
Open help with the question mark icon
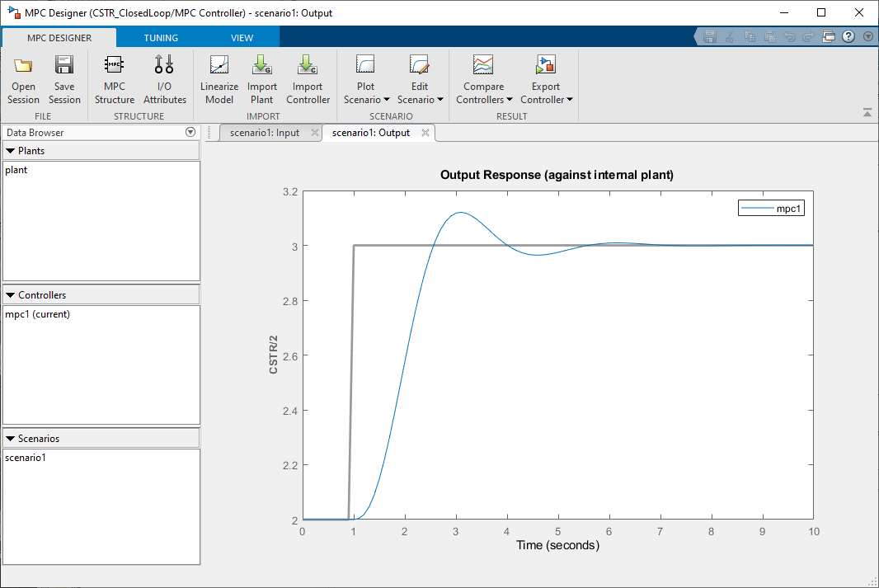click(848, 37)
